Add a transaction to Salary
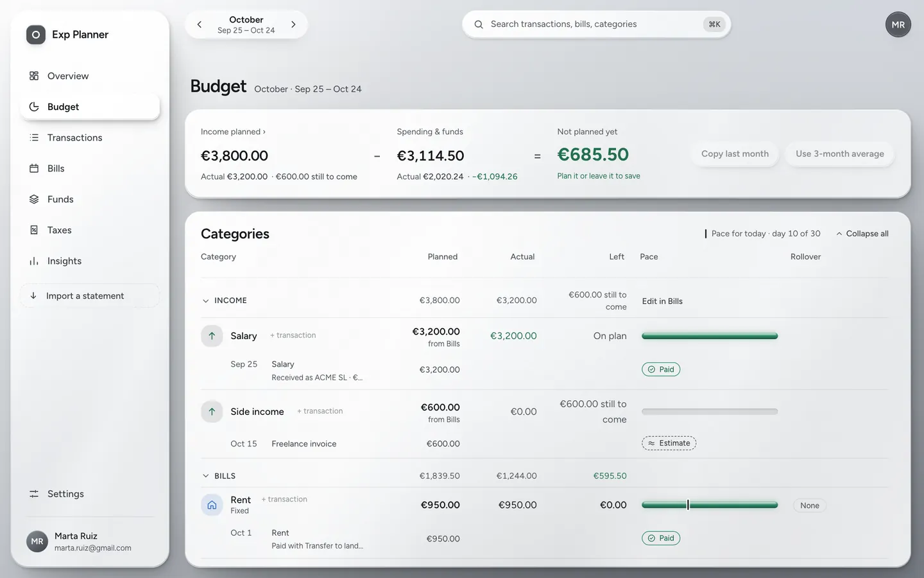Screen dimensions: 924x578 293,335
